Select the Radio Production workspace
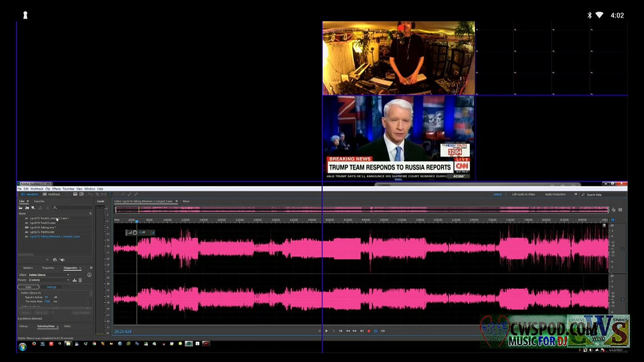This screenshot has width=644, height=362. point(555,195)
